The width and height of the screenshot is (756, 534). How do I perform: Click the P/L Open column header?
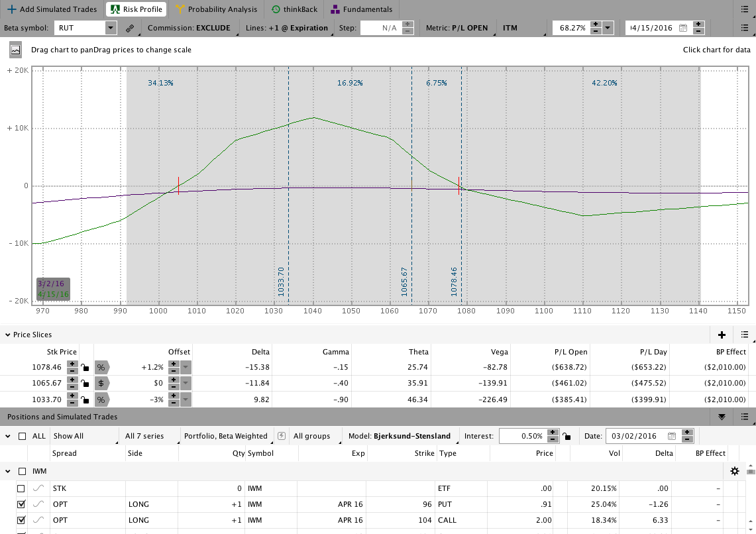570,352
